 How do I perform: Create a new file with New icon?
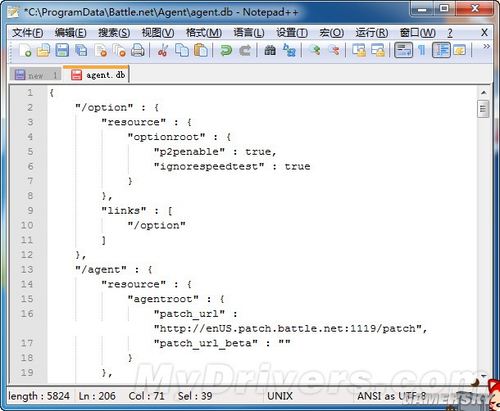[25, 51]
